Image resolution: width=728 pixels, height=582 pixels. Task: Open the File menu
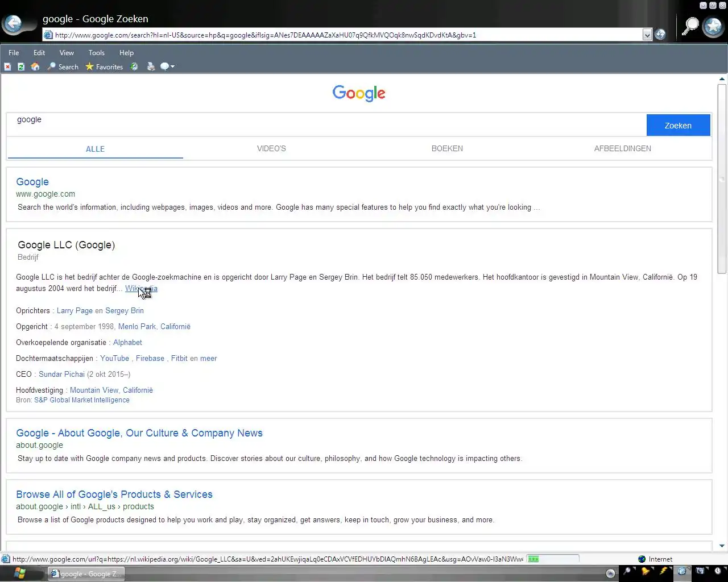pyautogui.click(x=14, y=53)
